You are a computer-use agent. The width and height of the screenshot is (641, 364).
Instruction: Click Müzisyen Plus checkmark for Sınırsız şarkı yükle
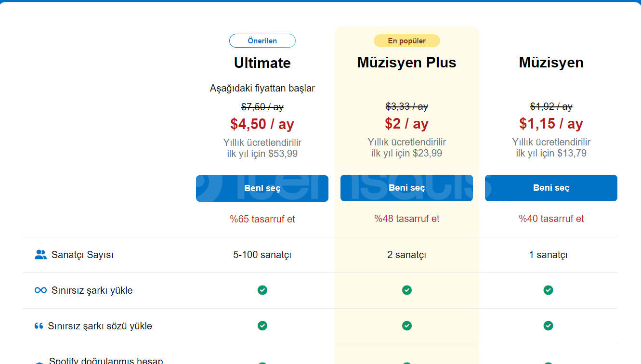407,290
